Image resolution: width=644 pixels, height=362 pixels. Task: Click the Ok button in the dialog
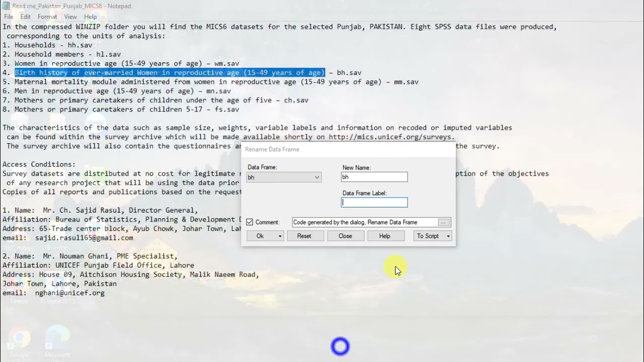260,236
